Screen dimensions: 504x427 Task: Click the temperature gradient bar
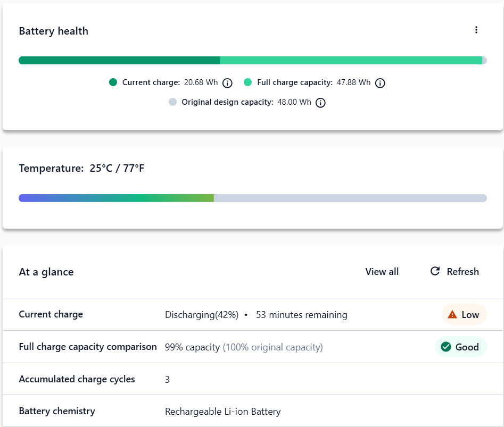coord(253,198)
